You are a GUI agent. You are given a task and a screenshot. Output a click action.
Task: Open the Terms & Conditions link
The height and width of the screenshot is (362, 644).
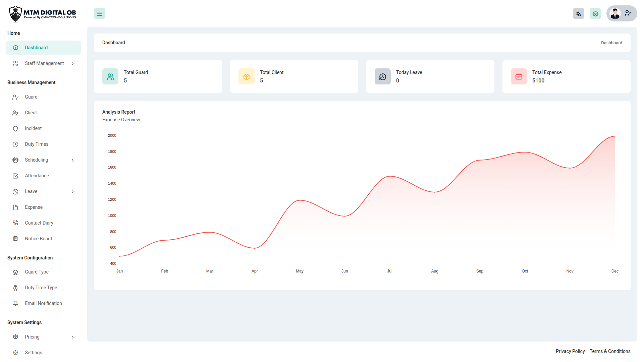pos(610,351)
